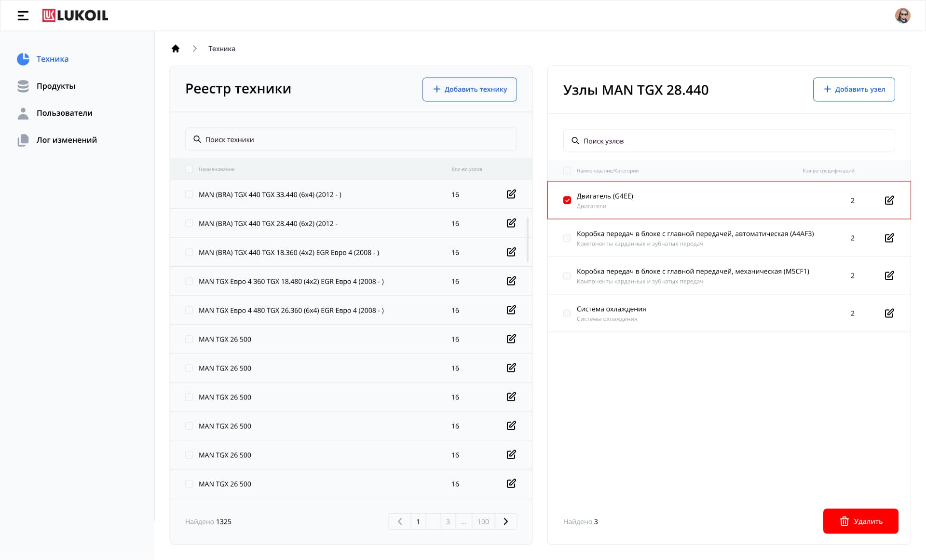Click the Реестр техники list scrollbar
This screenshot has height=560, width=926.
528,240
